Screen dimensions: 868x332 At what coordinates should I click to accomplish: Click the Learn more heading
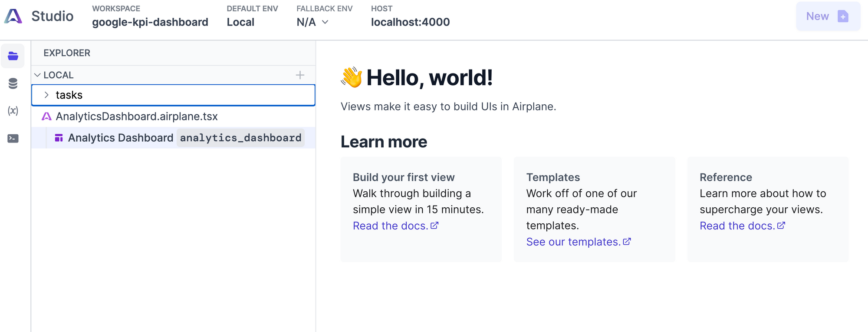coord(384,142)
